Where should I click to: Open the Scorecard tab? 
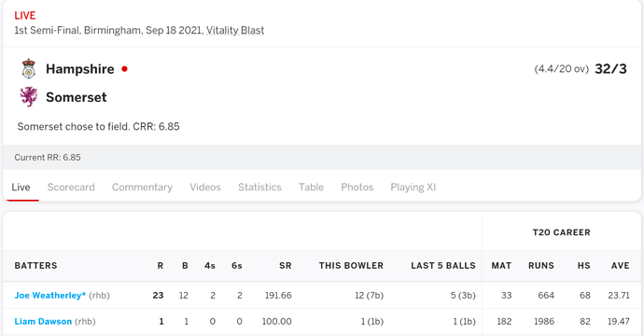pyautogui.click(x=71, y=187)
